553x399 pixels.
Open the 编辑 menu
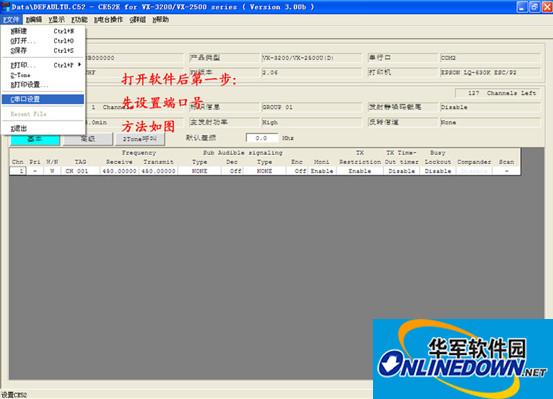click(x=34, y=20)
